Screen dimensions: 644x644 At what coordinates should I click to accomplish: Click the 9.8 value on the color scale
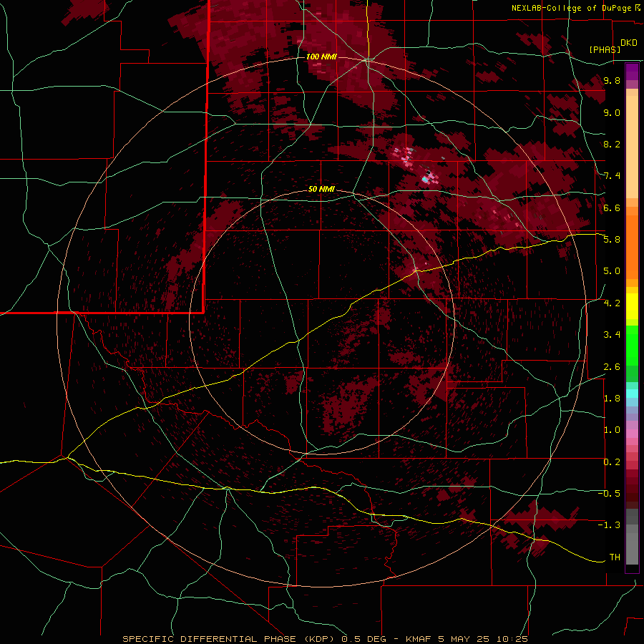[x=612, y=80]
